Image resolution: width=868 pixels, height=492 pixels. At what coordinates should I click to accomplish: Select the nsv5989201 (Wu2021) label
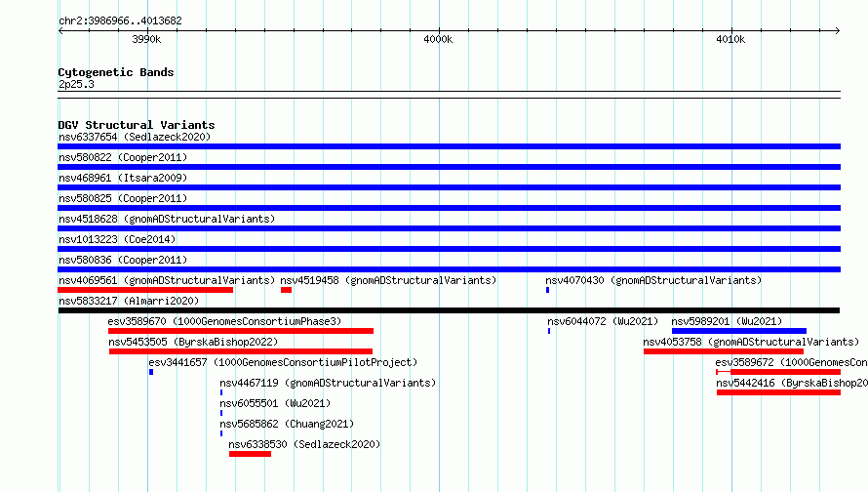[x=727, y=321]
